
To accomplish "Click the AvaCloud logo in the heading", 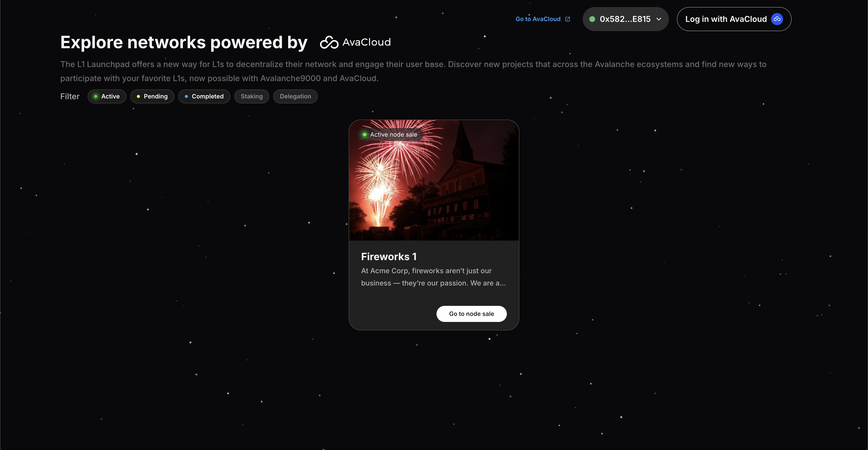I will click(355, 42).
